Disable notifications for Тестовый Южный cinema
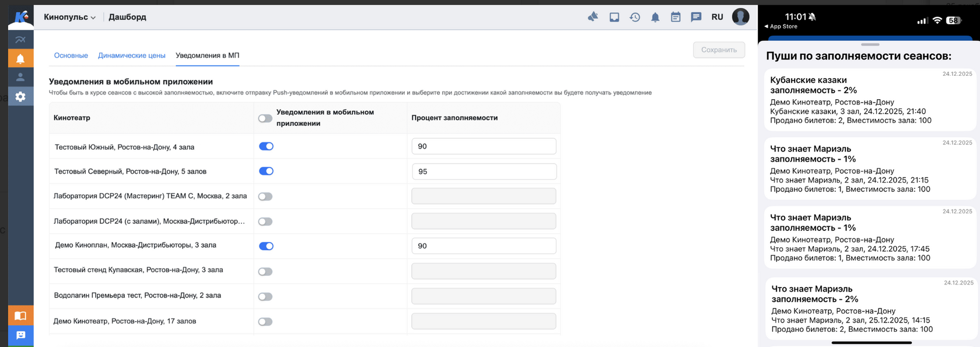 pos(266,146)
